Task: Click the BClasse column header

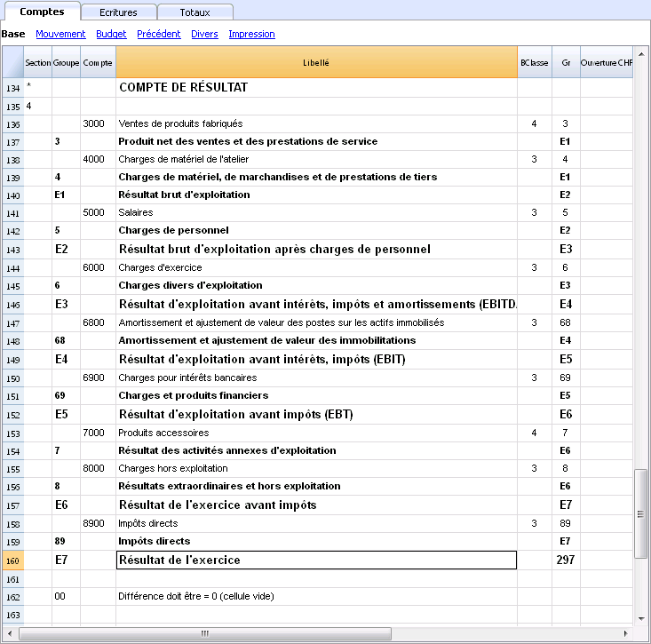Action: [535, 62]
